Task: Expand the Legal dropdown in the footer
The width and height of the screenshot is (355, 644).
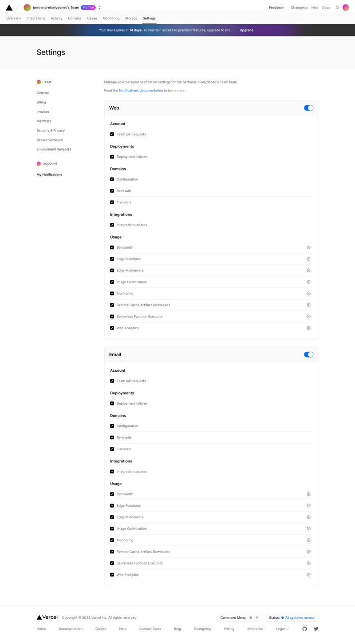Action: tap(283, 628)
